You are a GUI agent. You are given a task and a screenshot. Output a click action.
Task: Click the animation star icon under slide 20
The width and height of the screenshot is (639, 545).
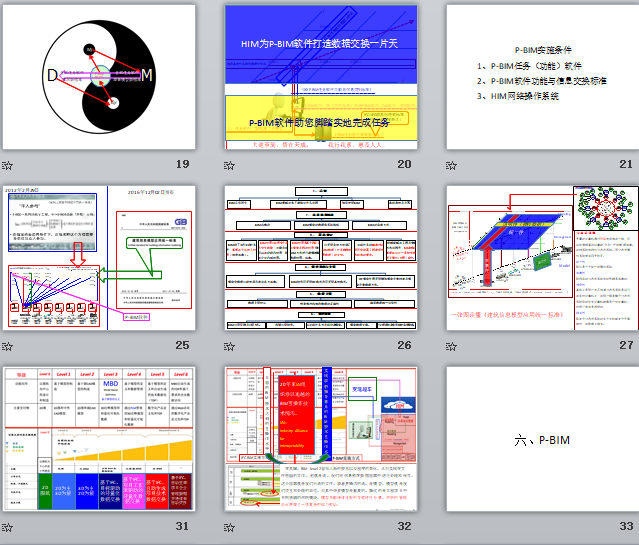coord(230,165)
